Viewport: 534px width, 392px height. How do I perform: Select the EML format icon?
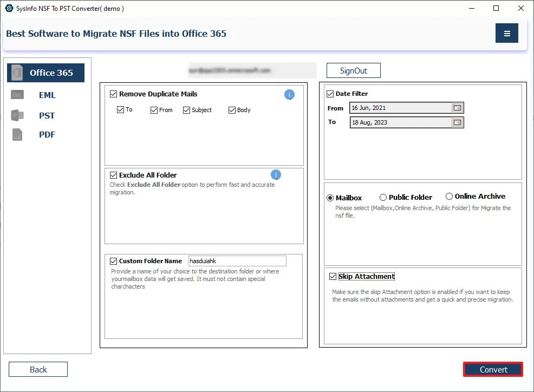[x=17, y=95]
